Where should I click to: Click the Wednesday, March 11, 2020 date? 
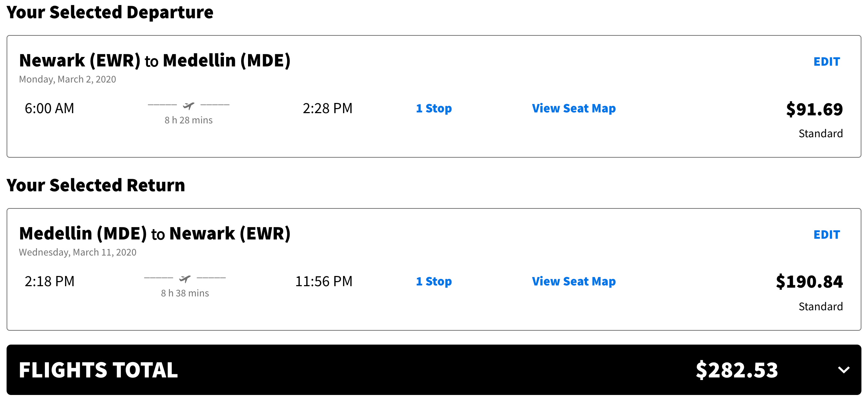pyautogui.click(x=77, y=252)
